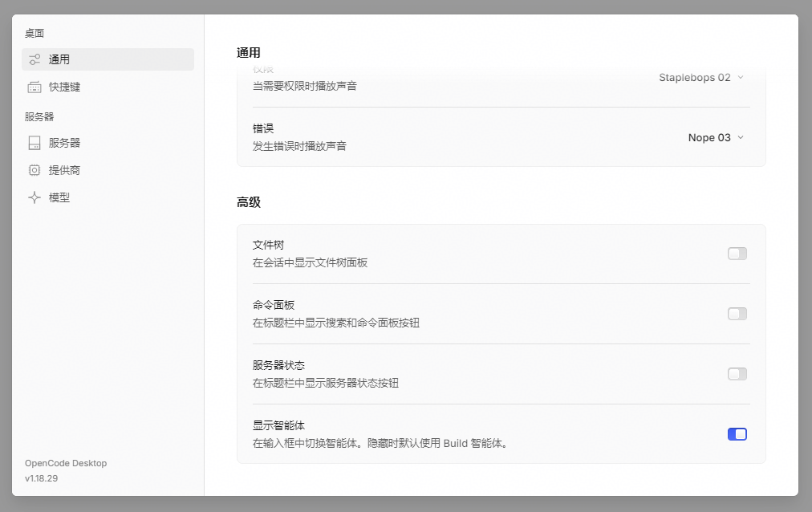812x512 pixels.
Task: Enable the 文件树 toggle
Action: pyautogui.click(x=737, y=254)
